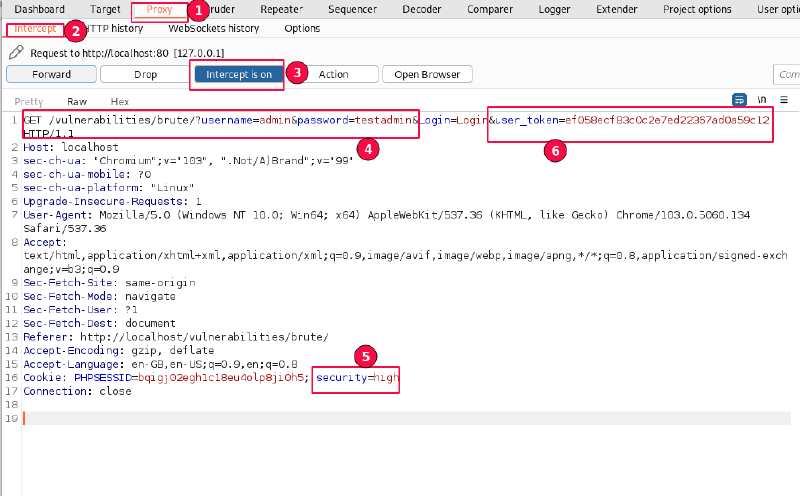Click the Forward button
Image resolution: width=800 pixels, height=496 pixels.
(x=51, y=75)
